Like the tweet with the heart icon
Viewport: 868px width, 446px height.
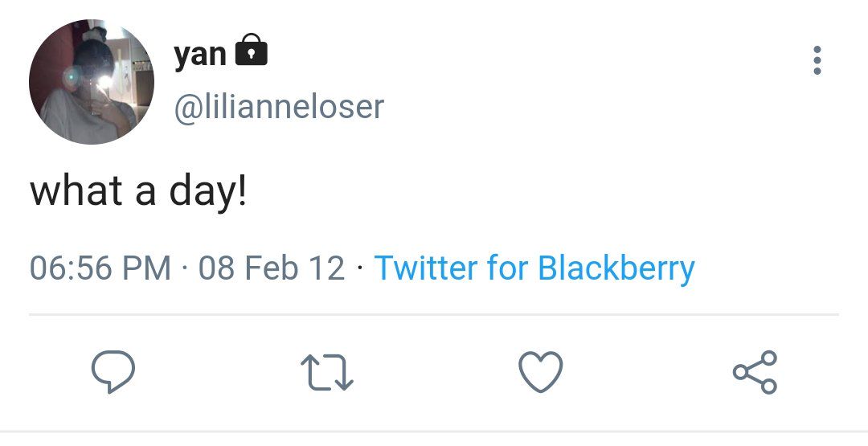pyautogui.click(x=540, y=372)
